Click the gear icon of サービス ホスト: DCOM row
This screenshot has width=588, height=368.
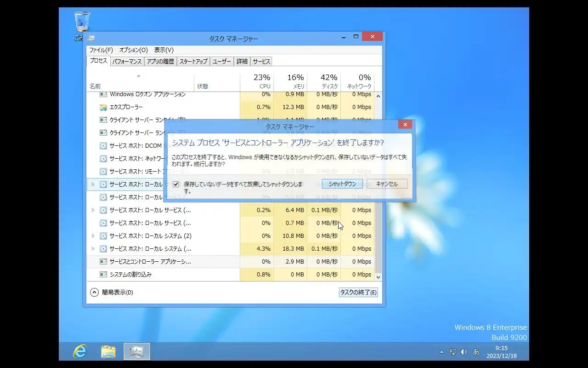(x=103, y=146)
